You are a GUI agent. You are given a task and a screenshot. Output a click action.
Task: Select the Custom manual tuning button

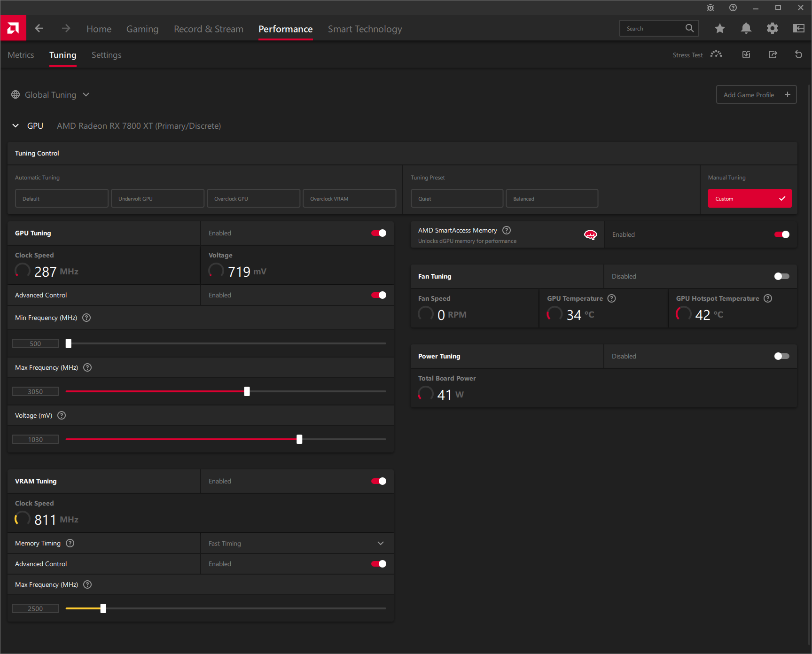[x=750, y=198]
